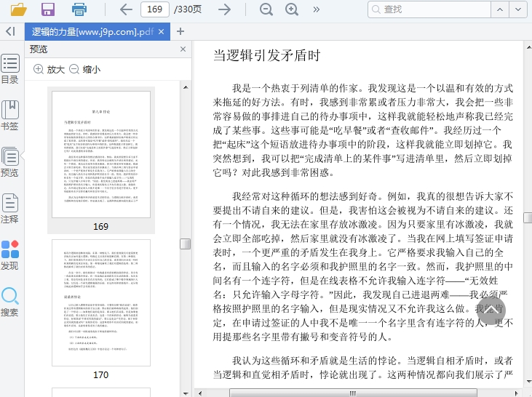Focus the 查找 search box
Viewport: 532px width, 397px height.
[429, 9]
